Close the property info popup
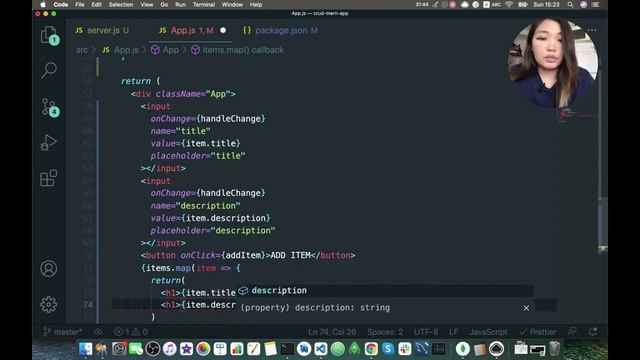This screenshot has height=360, width=640. (x=526, y=308)
